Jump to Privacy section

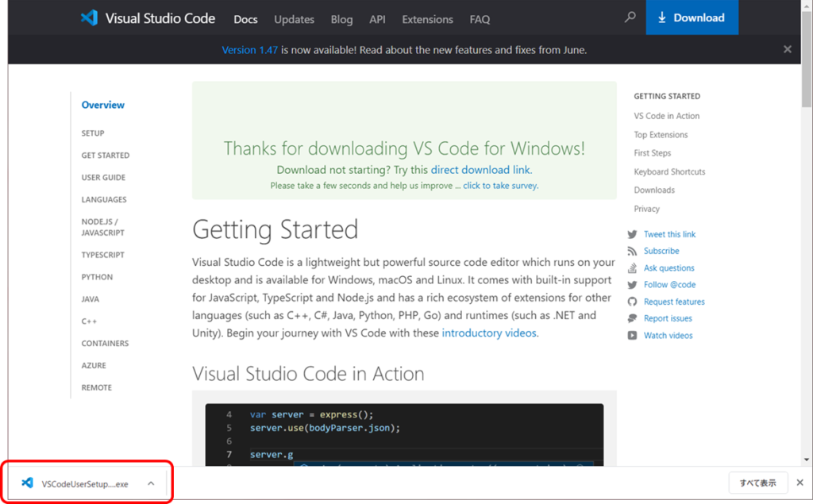(x=646, y=209)
